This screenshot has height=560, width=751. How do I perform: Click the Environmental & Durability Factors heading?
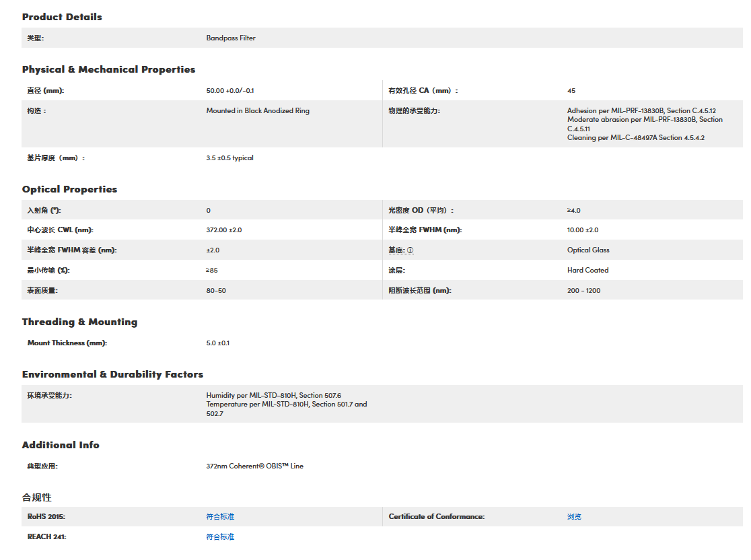(112, 374)
